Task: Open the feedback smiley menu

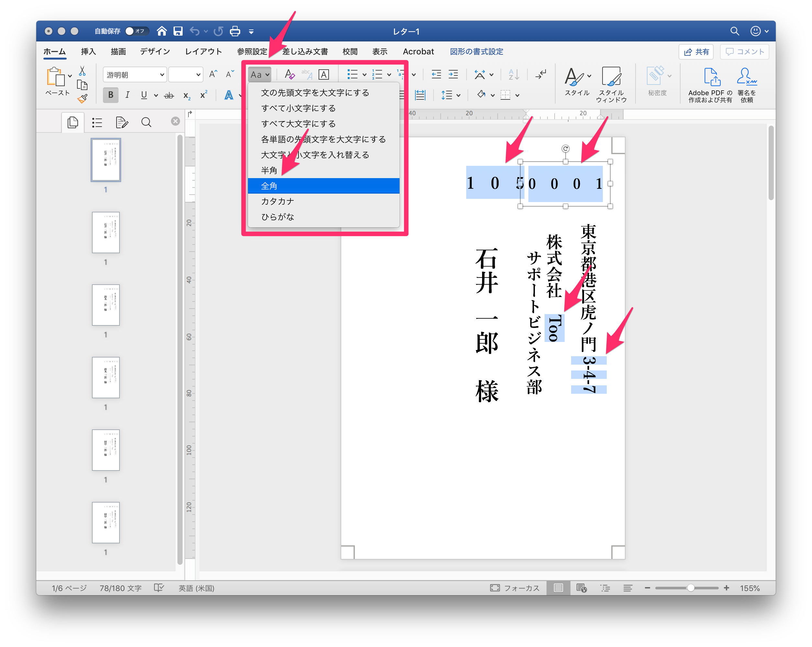Action: (x=759, y=31)
